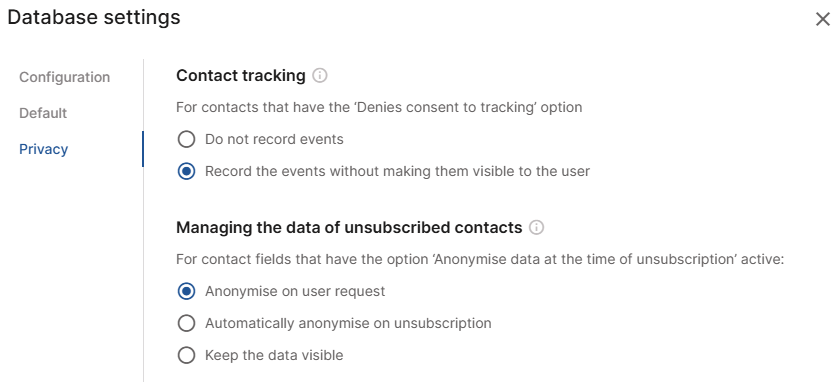The image size is (837, 382).
Task: Click 'Managing the data of unsubscribed contacts' heading
Action: point(349,228)
